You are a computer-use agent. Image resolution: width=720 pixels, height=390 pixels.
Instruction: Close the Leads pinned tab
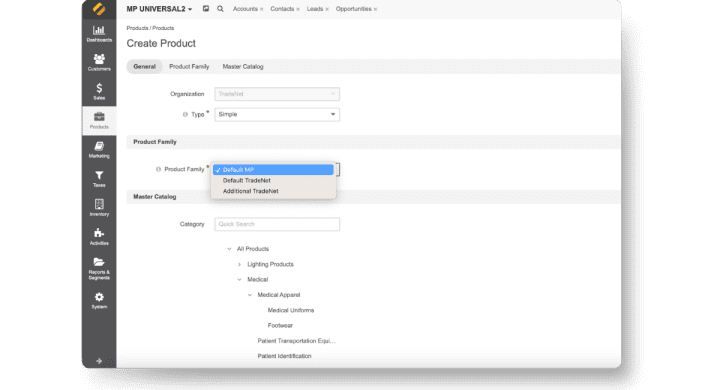point(327,9)
